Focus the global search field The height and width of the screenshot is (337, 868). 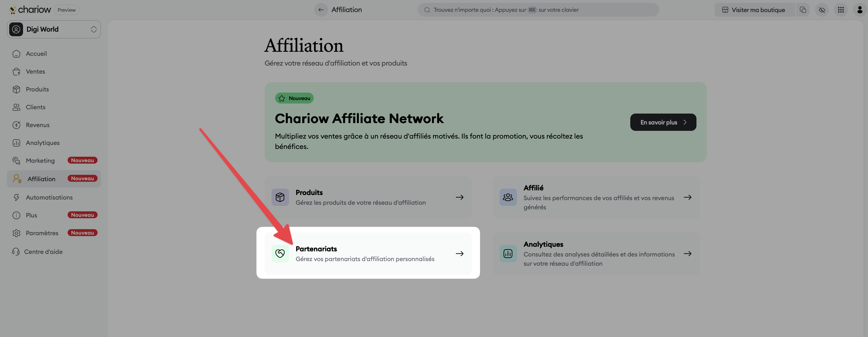[x=538, y=10]
